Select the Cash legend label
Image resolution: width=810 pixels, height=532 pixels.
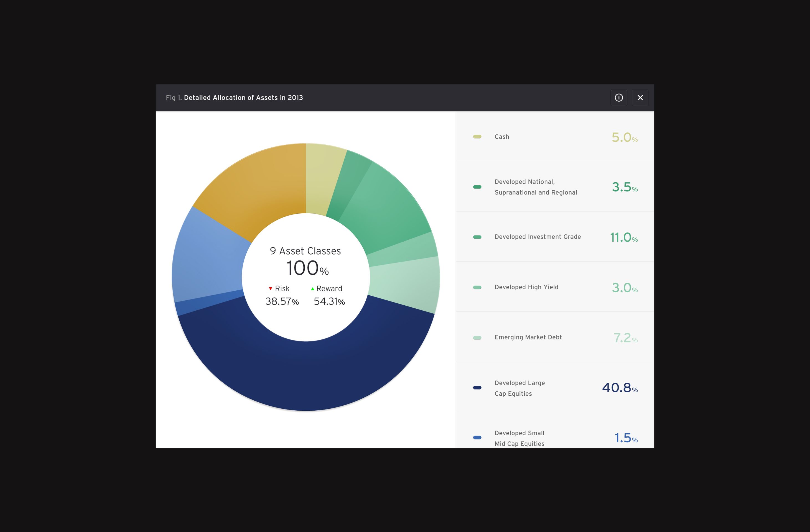point(502,137)
